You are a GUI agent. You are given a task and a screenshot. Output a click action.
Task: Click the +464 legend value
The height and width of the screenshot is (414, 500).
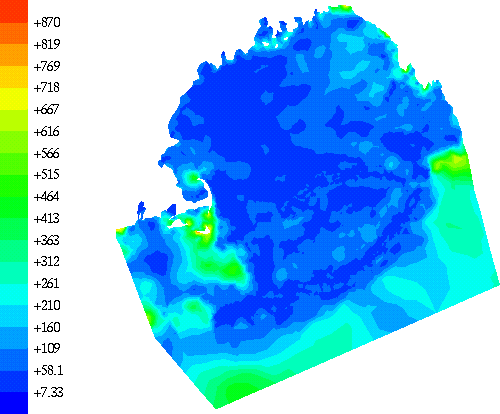[x=47, y=197]
